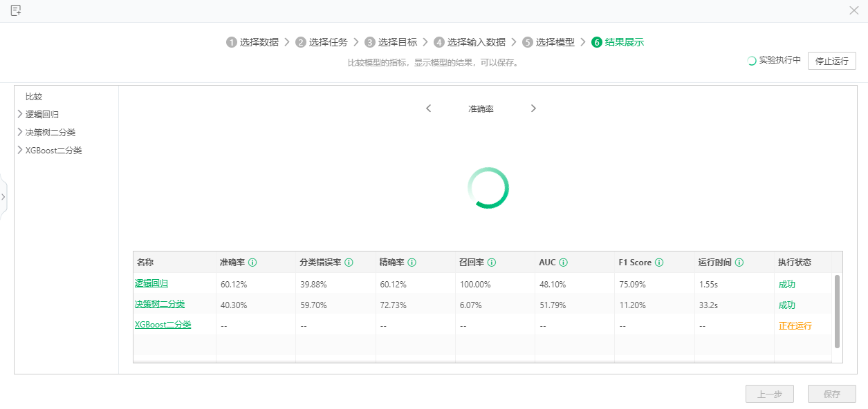Click the 11.20% F1 Score cell
The image size is (868, 409).
click(x=632, y=305)
